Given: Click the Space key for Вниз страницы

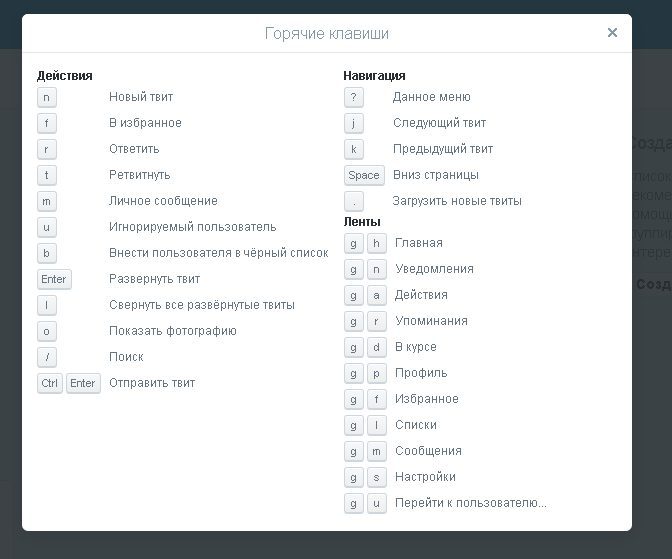Looking at the screenshot, I should point(364,175).
